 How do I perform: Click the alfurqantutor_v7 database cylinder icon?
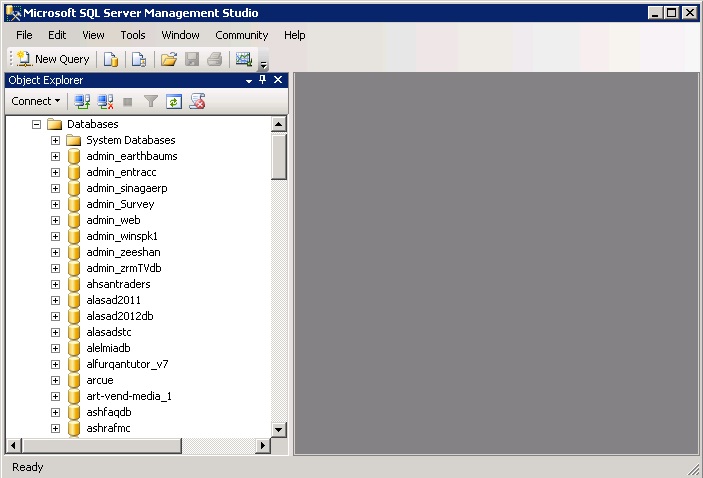(x=74, y=364)
